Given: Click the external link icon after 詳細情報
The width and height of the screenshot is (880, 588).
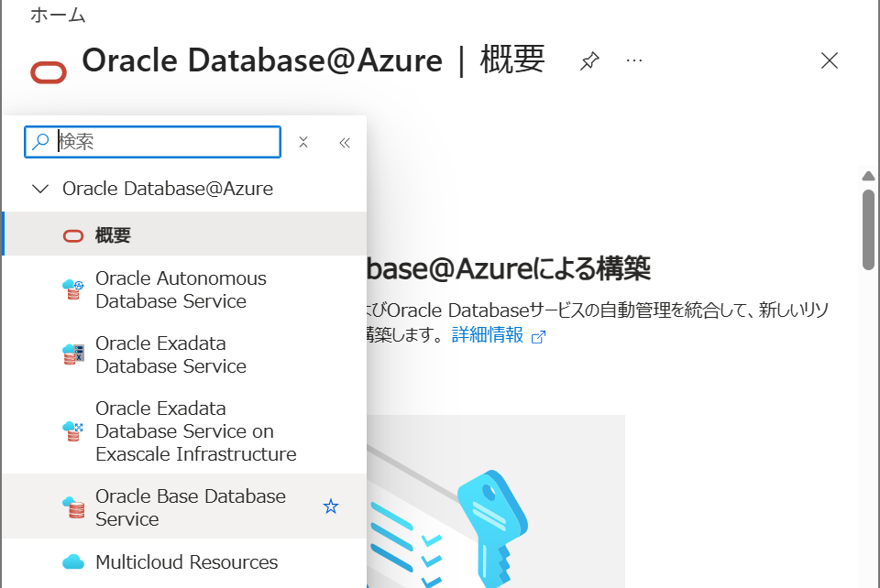Looking at the screenshot, I should [538, 337].
